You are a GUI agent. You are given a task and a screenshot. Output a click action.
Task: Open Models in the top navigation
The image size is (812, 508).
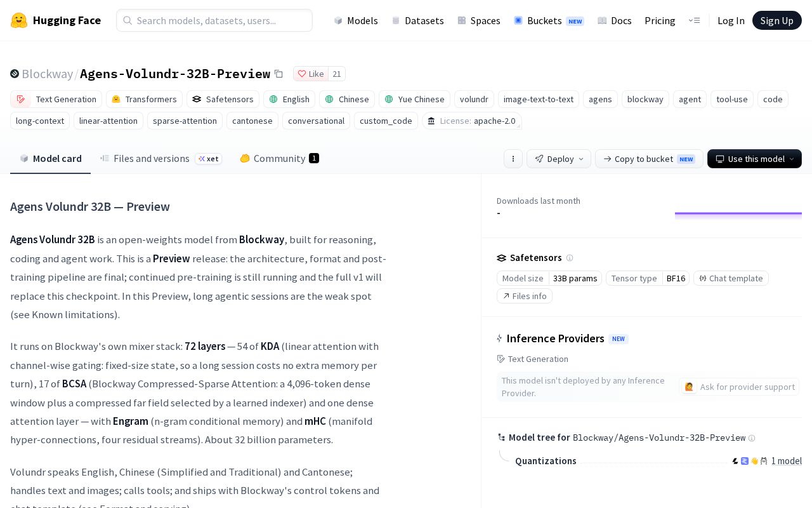coord(356,20)
